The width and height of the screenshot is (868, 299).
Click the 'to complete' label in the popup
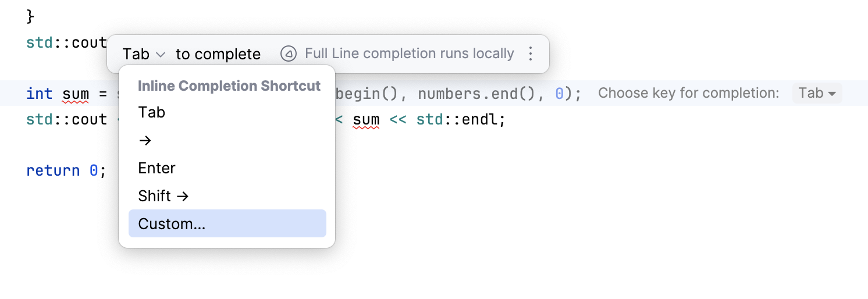pos(218,54)
